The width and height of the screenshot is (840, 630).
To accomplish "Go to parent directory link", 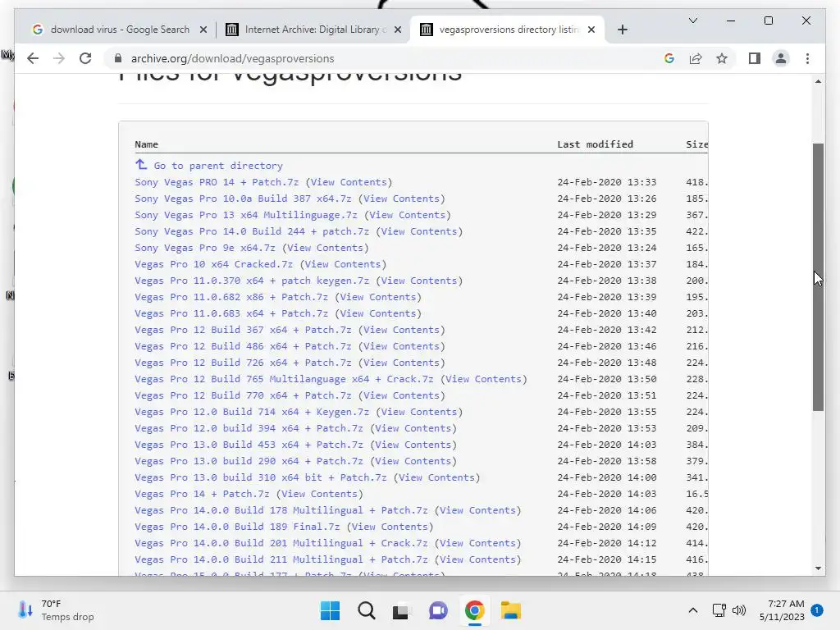I will pos(218,166).
